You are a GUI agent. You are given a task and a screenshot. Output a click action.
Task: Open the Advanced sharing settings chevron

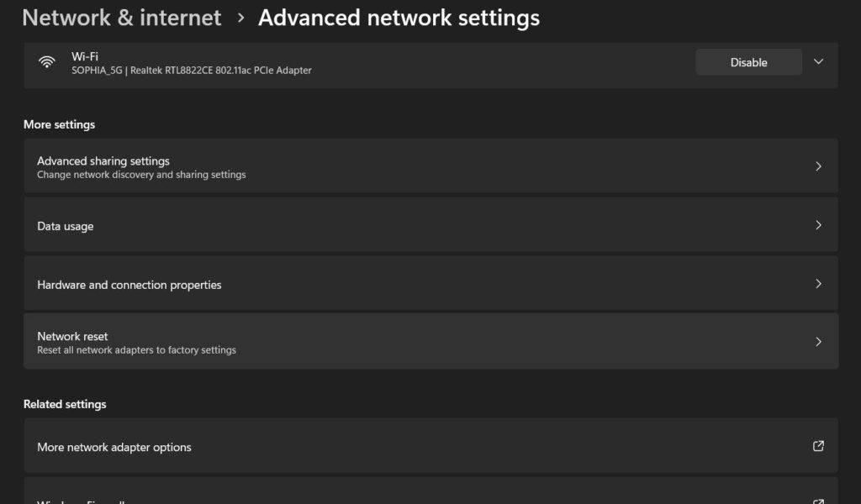coord(818,166)
